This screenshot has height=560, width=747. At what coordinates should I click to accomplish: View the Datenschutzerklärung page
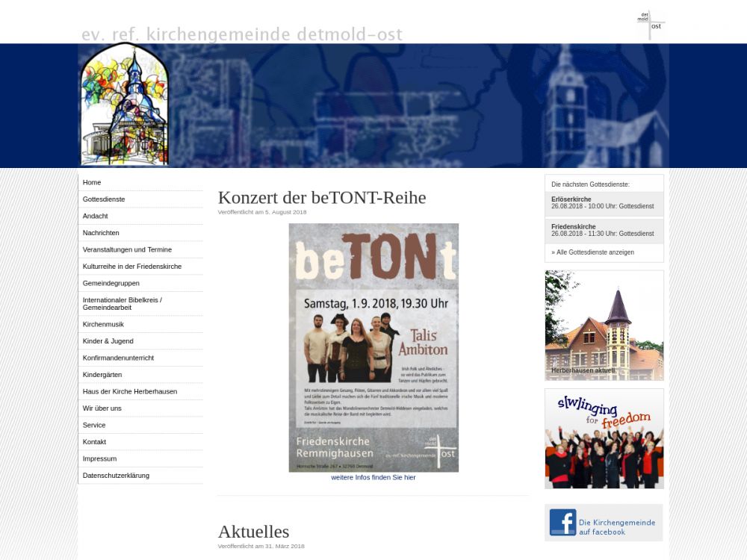(x=116, y=476)
